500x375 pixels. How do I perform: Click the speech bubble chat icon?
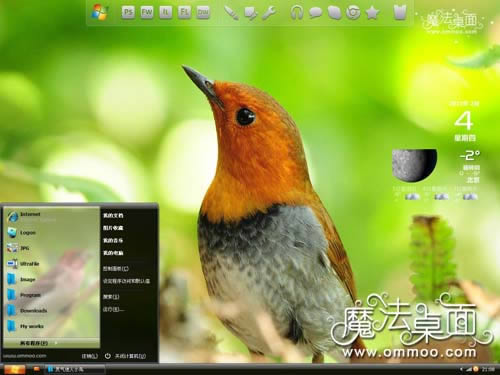[315, 13]
